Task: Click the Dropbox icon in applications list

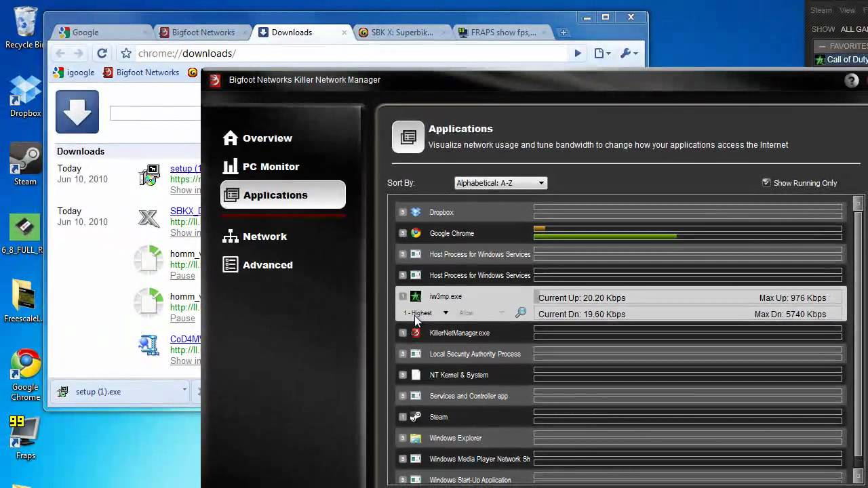Action: [x=416, y=212]
